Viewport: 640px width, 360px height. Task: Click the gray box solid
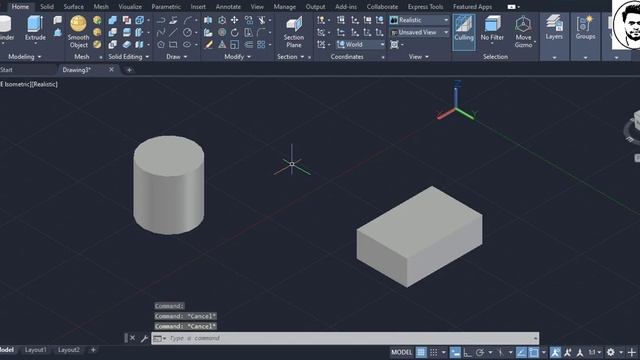point(419,237)
